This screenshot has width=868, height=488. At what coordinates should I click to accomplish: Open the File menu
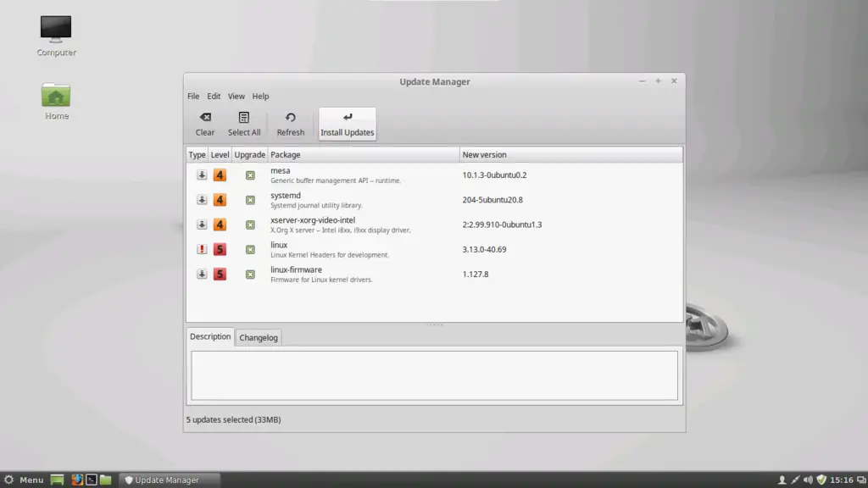193,97
